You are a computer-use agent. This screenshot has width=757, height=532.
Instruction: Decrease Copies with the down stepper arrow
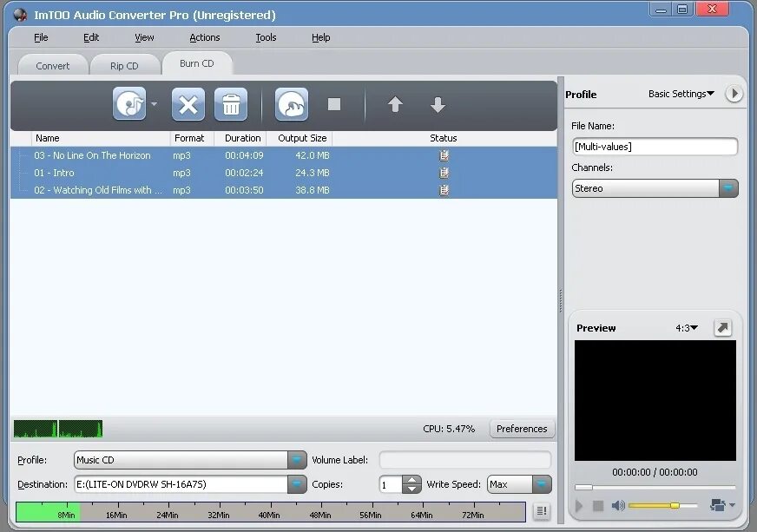pos(411,489)
